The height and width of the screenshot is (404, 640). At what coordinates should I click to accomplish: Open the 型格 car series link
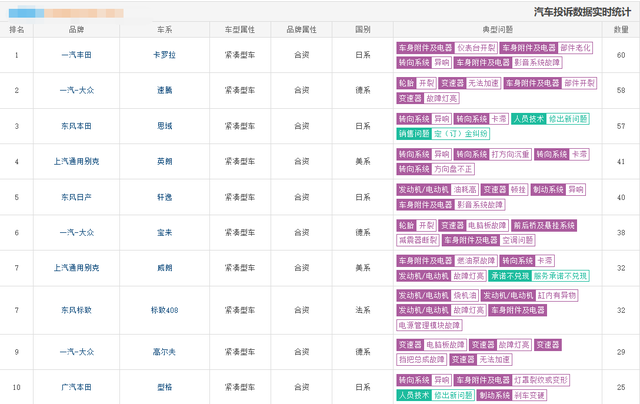164,387
